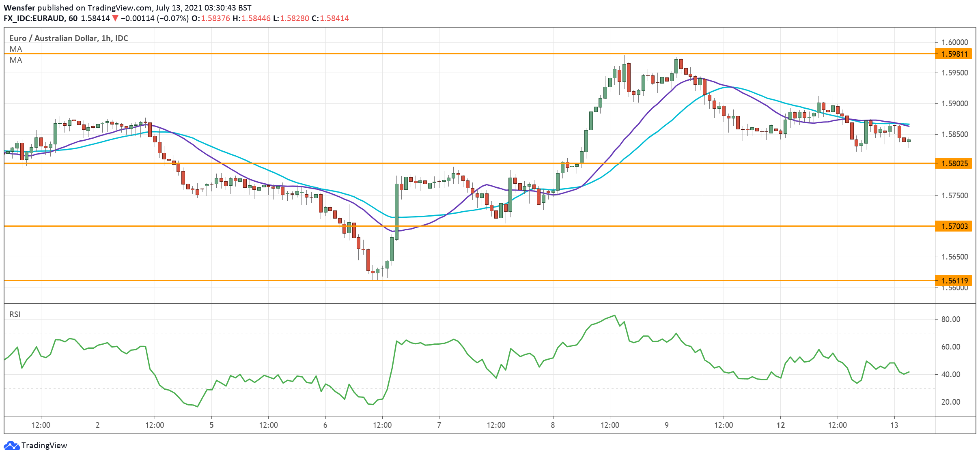This screenshot has width=980, height=457.
Task: Click the first MA indicator label
Action: [16, 49]
